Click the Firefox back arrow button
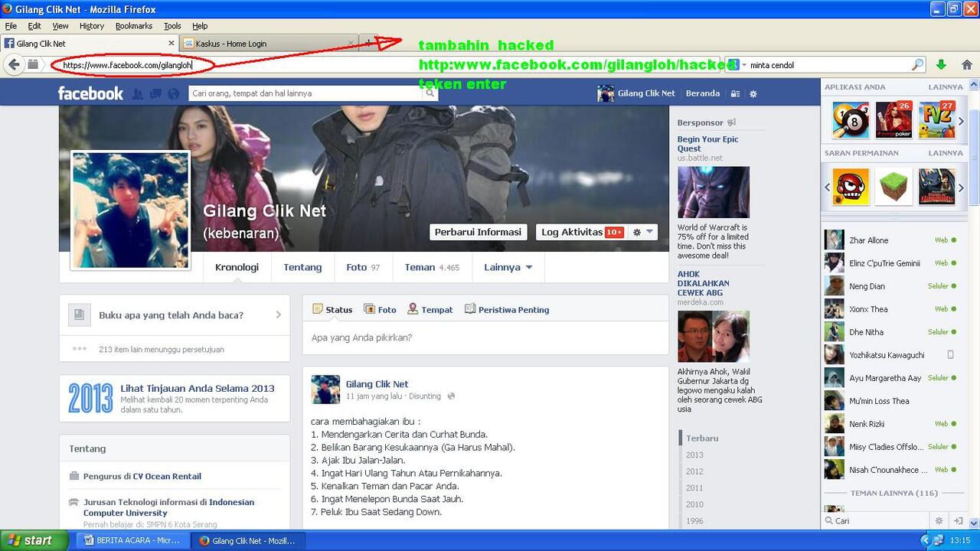Screen dimensions: 980x551 tap(14, 65)
